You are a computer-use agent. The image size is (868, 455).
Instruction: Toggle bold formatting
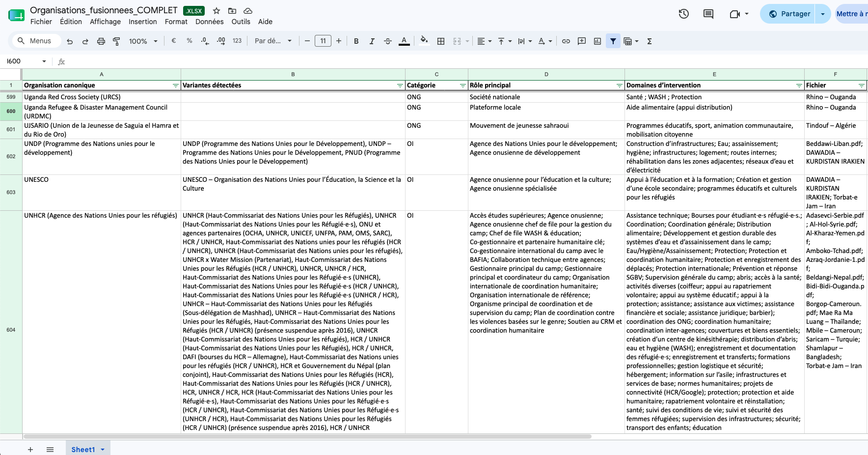pyautogui.click(x=356, y=41)
